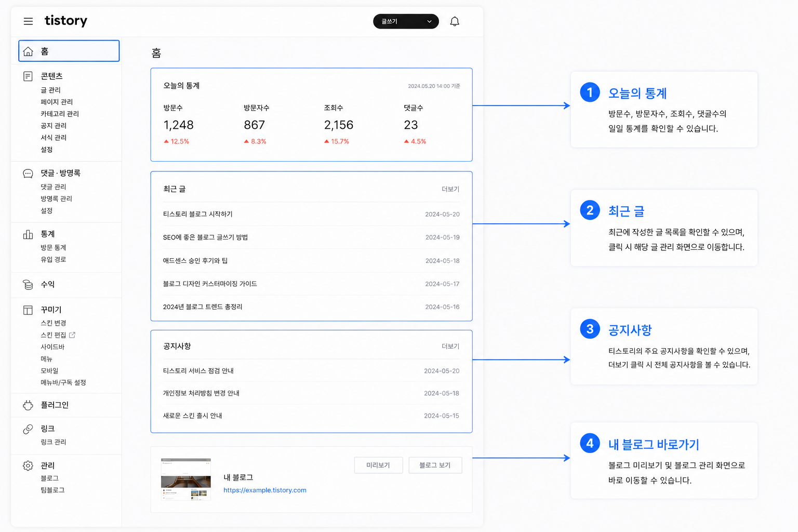Viewport: 798px width, 532px height.
Task: Open 모바일 settings
Action: click(x=50, y=371)
